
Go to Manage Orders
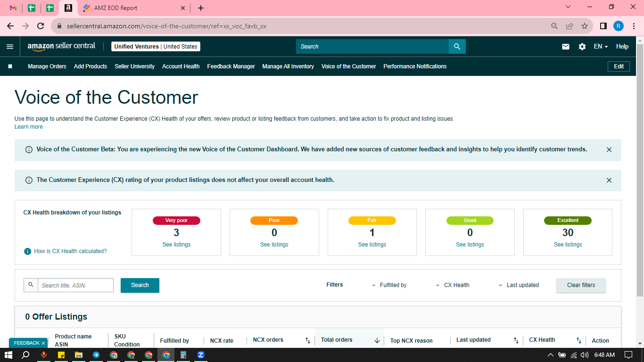point(47,66)
